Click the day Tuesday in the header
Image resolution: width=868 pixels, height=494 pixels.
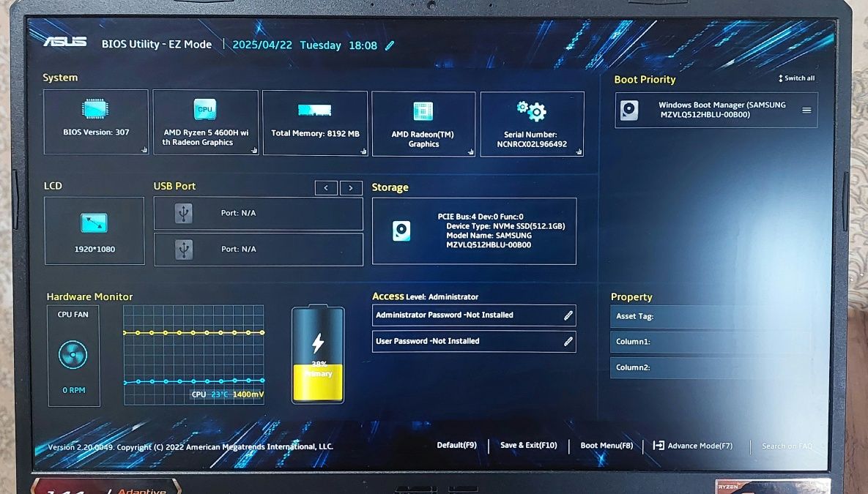click(x=321, y=45)
